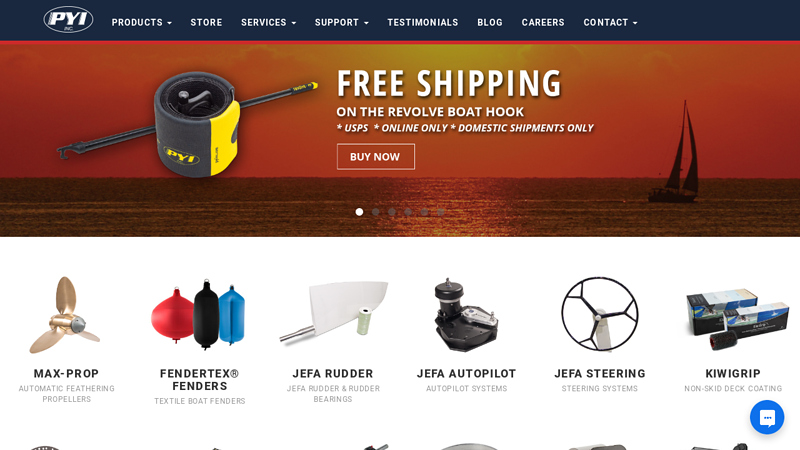Screen dimensions: 800x450
Task: Expand the Contact dropdown menu
Action: (611, 22)
